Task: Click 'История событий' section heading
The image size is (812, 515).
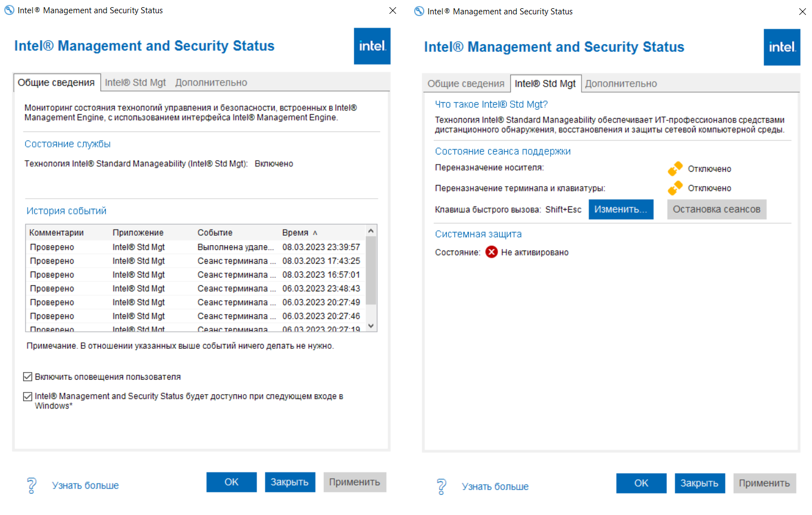Action: [66, 211]
